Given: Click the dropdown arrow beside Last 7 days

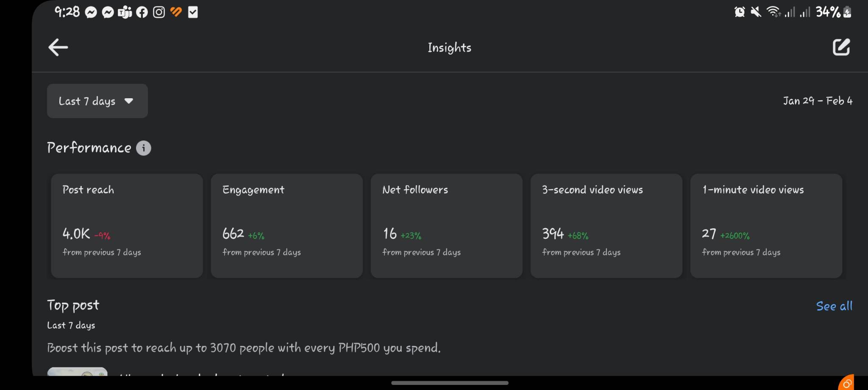Looking at the screenshot, I should pyautogui.click(x=129, y=101).
